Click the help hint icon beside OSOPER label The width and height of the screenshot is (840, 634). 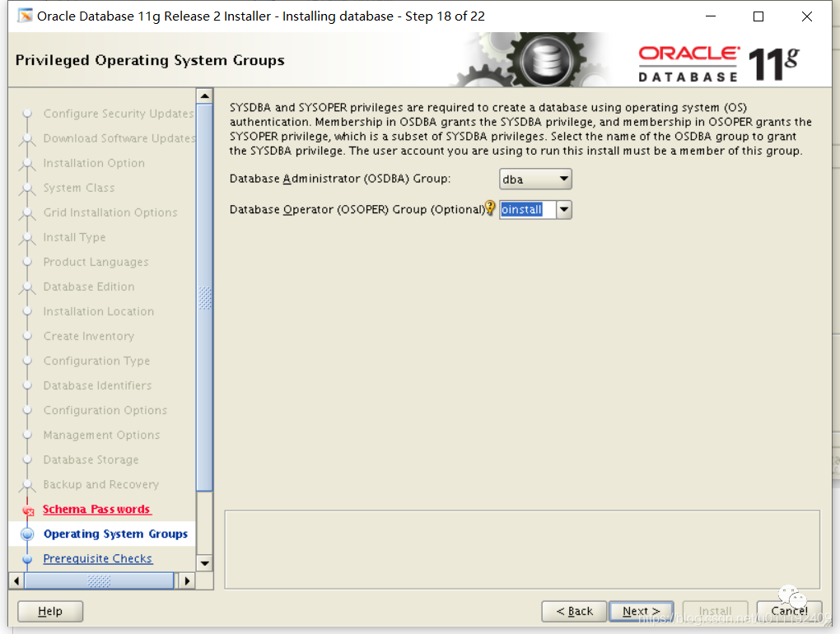tap(490, 207)
